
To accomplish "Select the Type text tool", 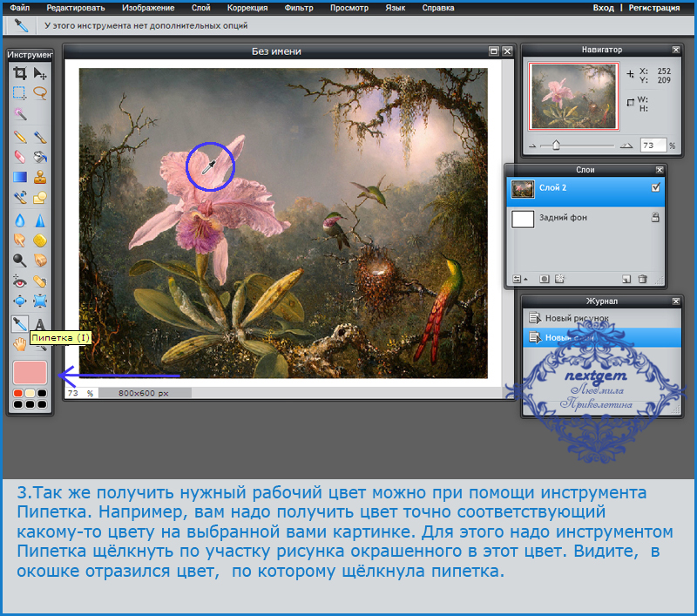I will [40, 324].
